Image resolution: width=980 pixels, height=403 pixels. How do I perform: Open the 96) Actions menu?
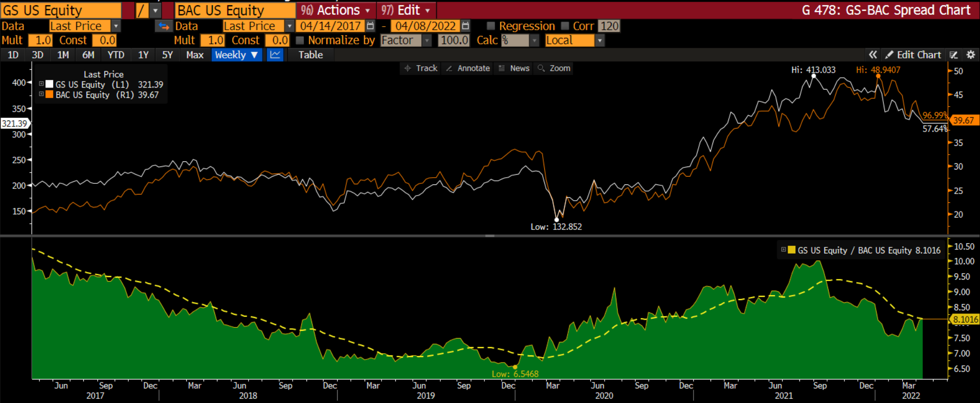click(336, 10)
